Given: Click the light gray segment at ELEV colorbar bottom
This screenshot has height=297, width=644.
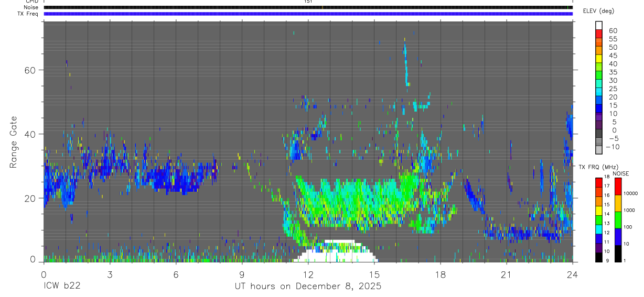Looking at the screenshot, I should click(x=599, y=150).
